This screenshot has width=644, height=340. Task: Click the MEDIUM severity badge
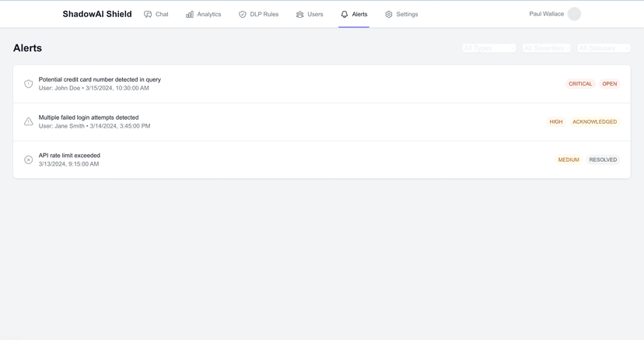tap(569, 159)
